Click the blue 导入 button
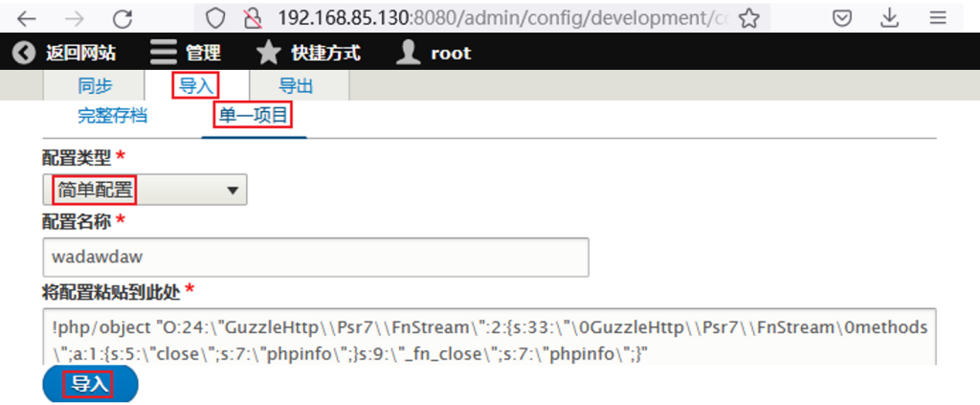980x405 pixels. 90,384
